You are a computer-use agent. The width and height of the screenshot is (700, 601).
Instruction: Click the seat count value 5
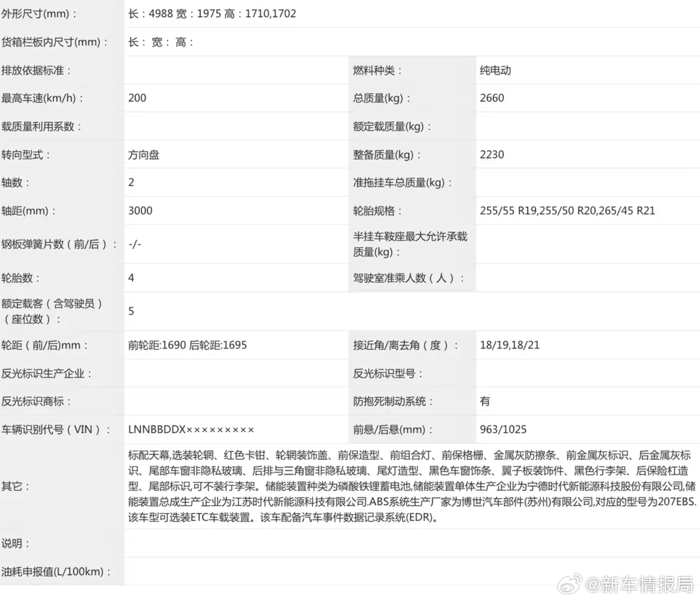tap(131, 312)
